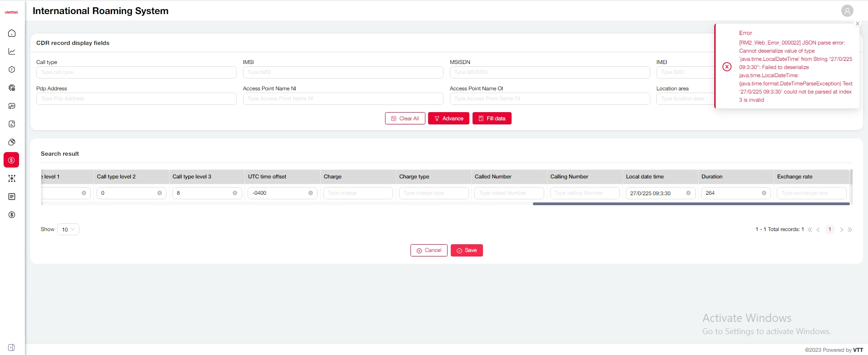
Task: Jump to the last page in pagination
Action: pyautogui.click(x=850, y=230)
